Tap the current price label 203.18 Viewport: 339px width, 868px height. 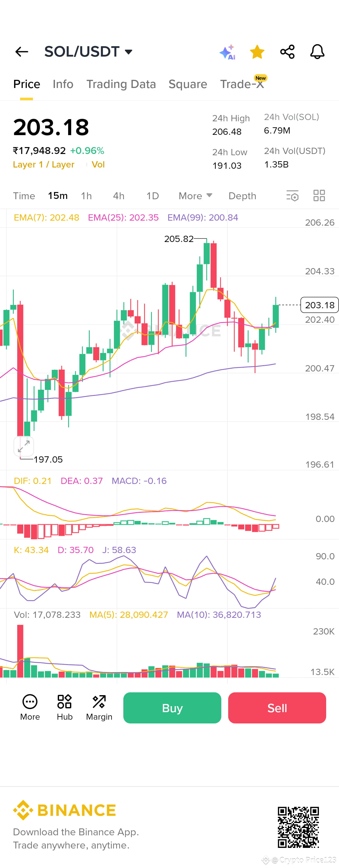(x=319, y=305)
